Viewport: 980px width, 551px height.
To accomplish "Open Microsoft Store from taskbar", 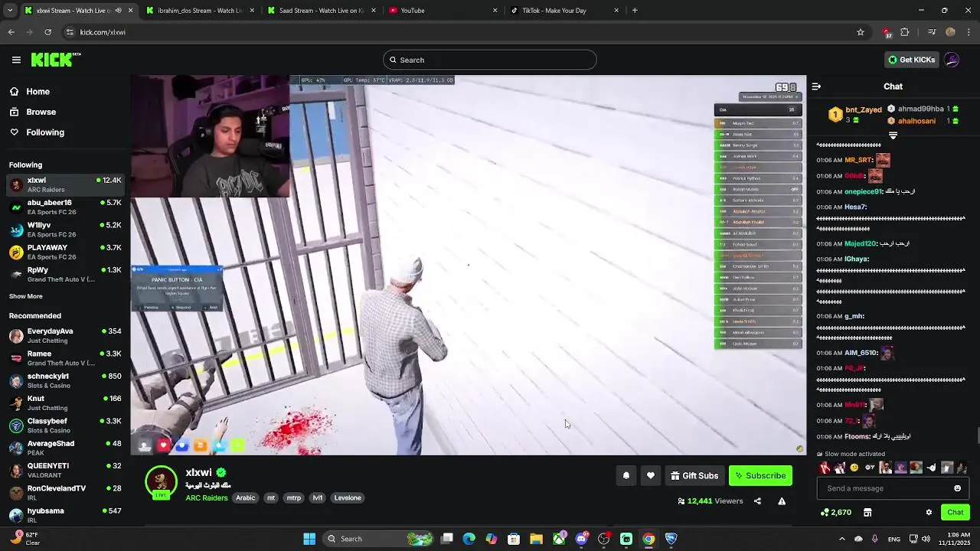I will (514, 539).
